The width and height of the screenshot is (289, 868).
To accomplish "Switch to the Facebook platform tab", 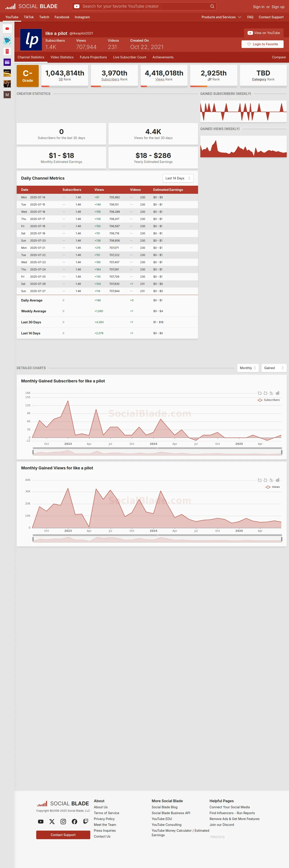I will [x=62, y=17].
